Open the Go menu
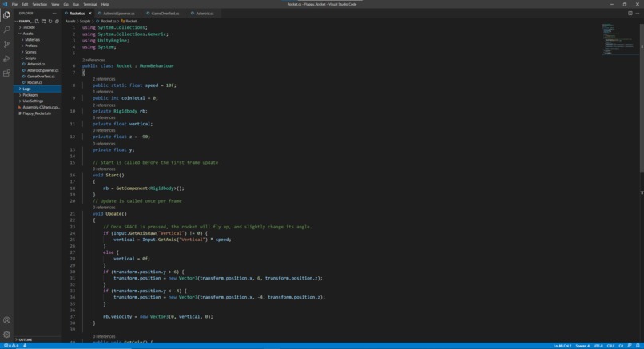The image size is (644, 349). 66,4
